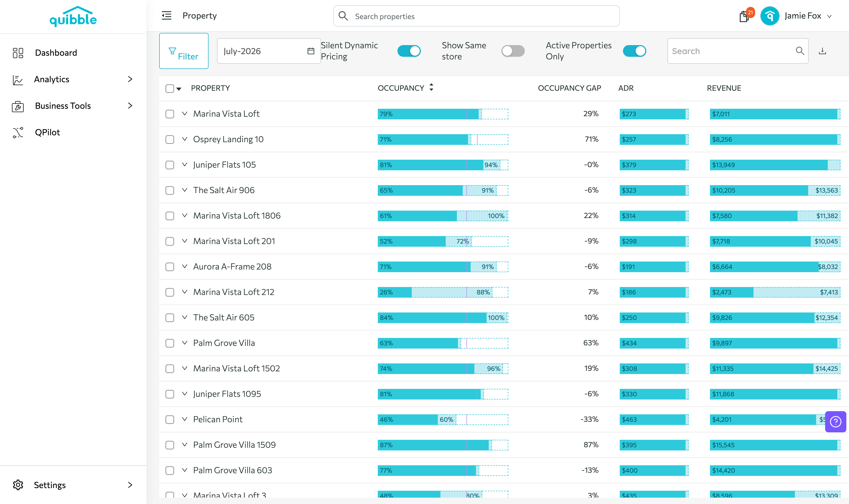Click the REVENUE column header
The image size is (849, 504).
click(x=724, y=88)
